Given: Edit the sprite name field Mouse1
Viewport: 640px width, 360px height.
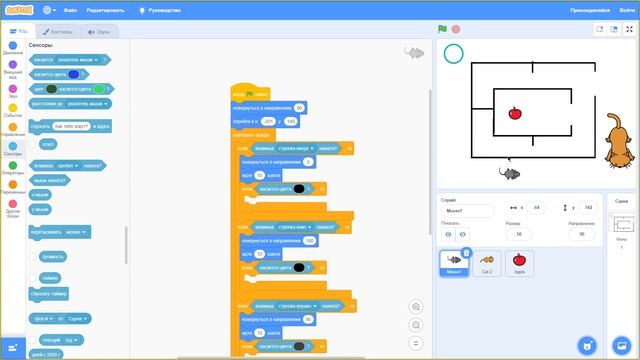Looking at the screenshot, I should (467, 211).
